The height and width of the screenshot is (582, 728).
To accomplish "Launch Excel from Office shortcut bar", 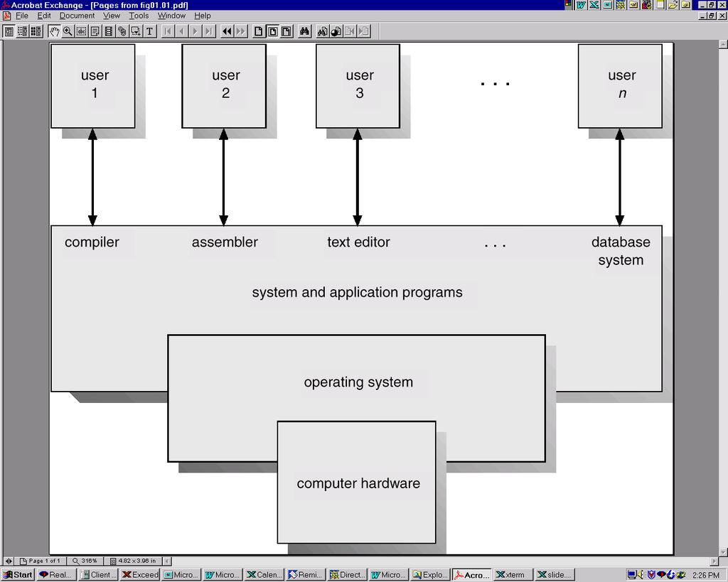I will (594, 5).
